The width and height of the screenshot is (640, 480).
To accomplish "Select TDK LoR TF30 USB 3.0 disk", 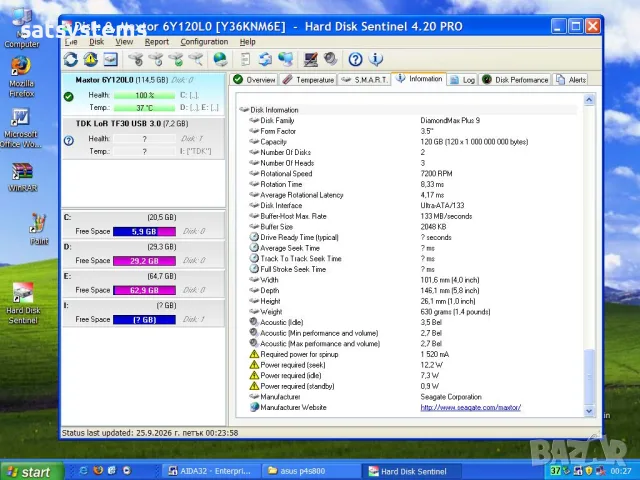I will tap(143, 138).
